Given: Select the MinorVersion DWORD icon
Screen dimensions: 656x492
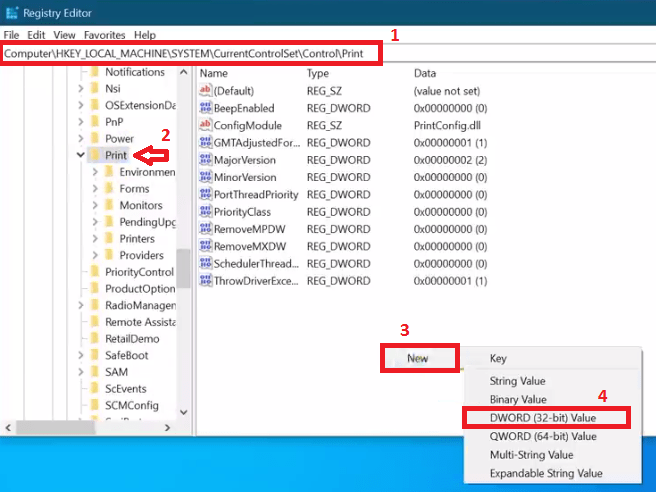Looking at the screenshot, I should (x=205, y=177).
